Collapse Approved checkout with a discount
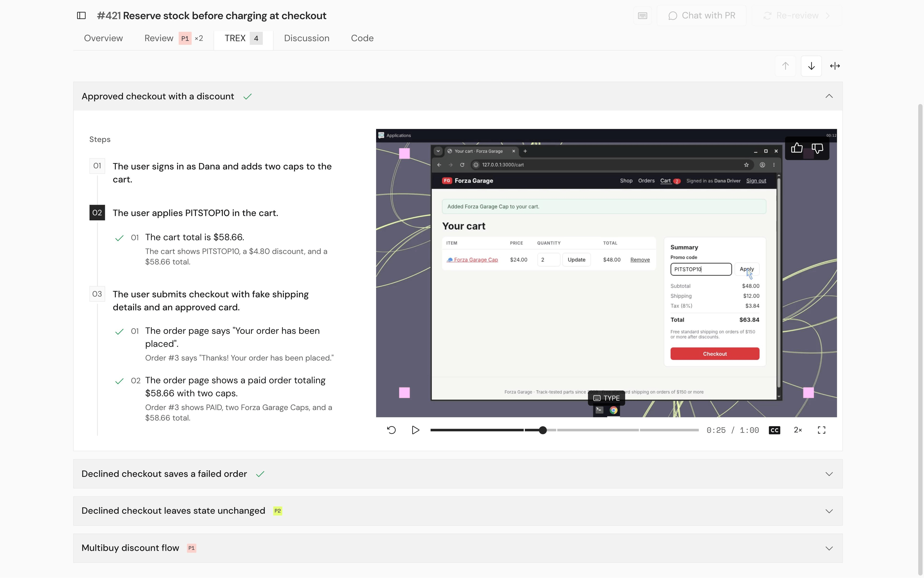Screen dimensions: 924x578 458,96
